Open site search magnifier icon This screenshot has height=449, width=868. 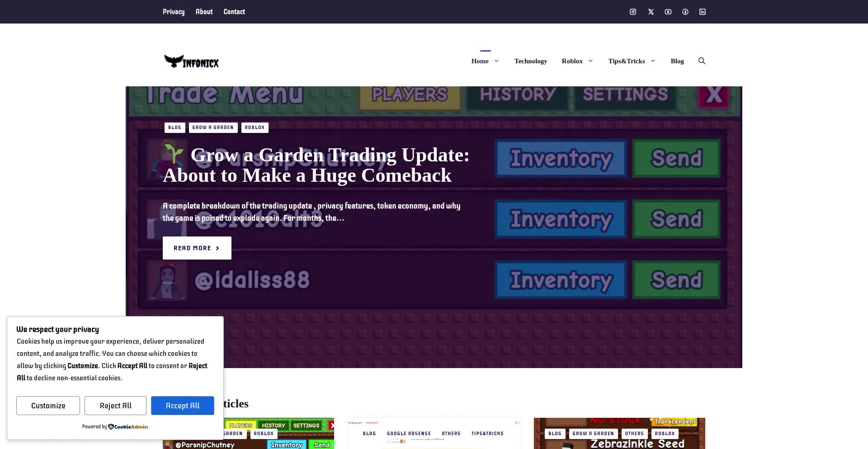[x=702, y=61]
